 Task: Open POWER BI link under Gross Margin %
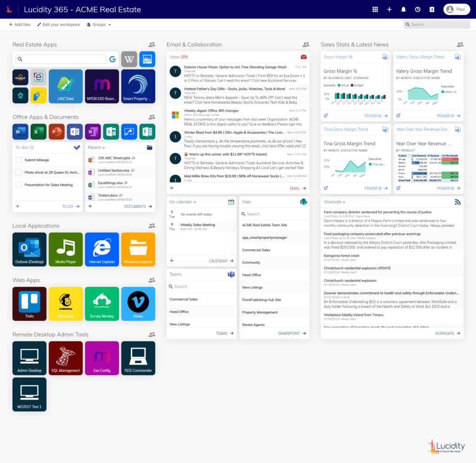tap(376, 116)
